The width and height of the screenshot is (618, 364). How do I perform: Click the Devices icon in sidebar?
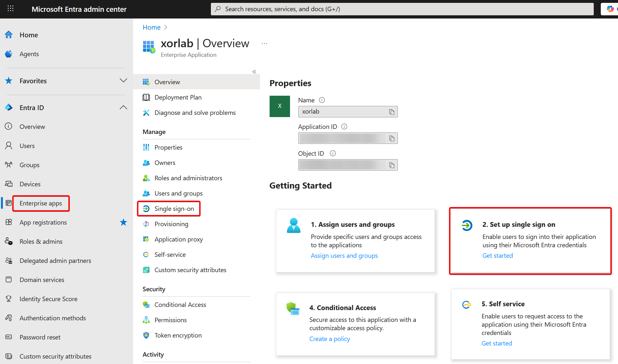click(x=9, y=184)
